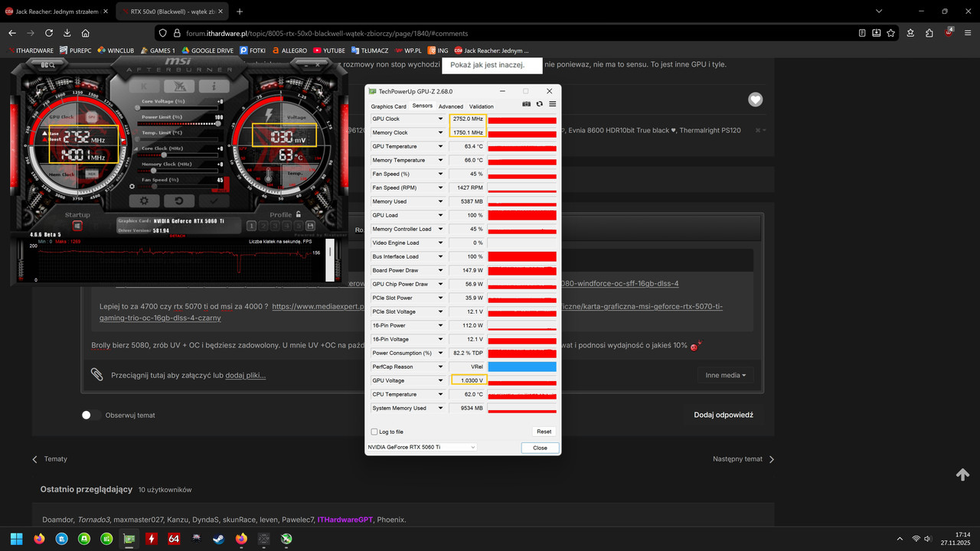980x551 pixels.
Task: Click the browser extensions puzzle icon
Action: point(929,33)
